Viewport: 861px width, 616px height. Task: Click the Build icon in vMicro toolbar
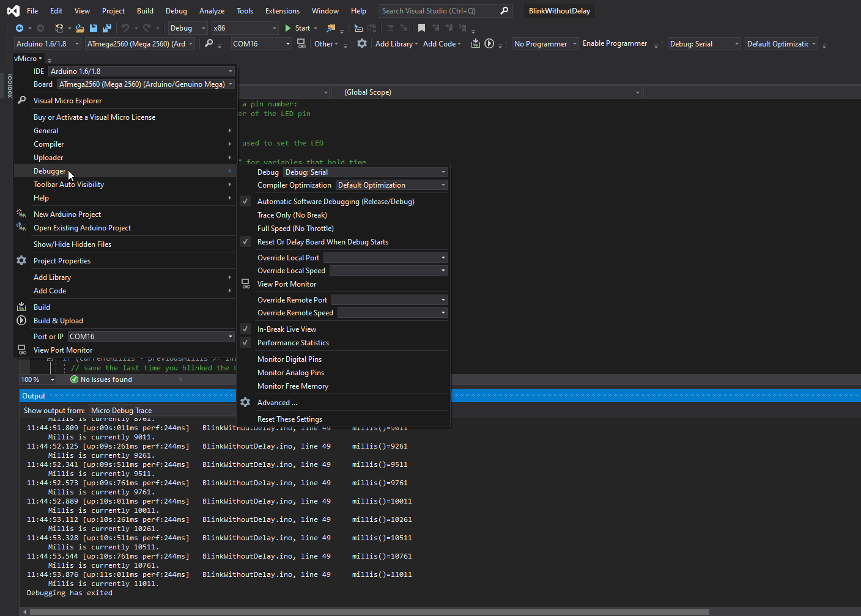click(476, 43)
